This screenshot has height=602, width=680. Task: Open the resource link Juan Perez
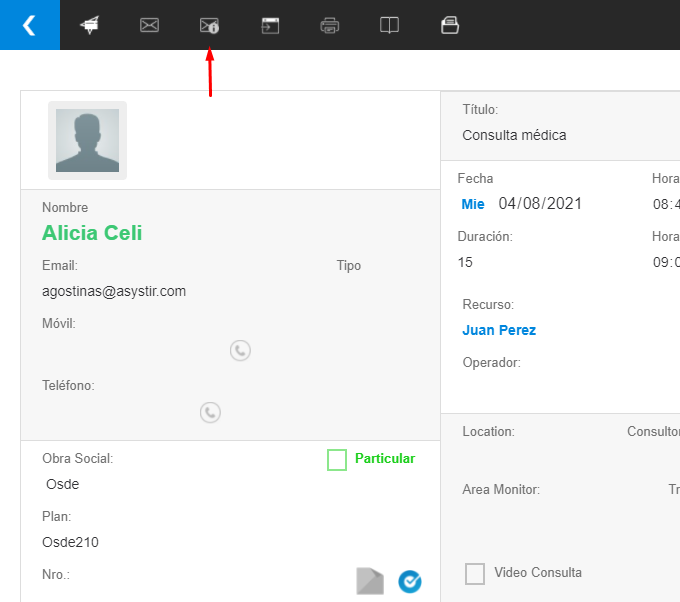pos(499,330)
